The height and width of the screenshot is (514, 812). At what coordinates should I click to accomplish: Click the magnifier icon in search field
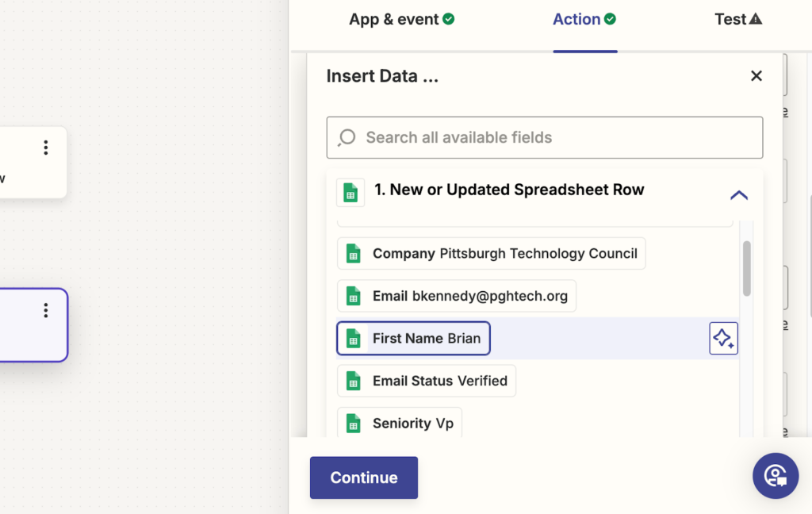347,138
